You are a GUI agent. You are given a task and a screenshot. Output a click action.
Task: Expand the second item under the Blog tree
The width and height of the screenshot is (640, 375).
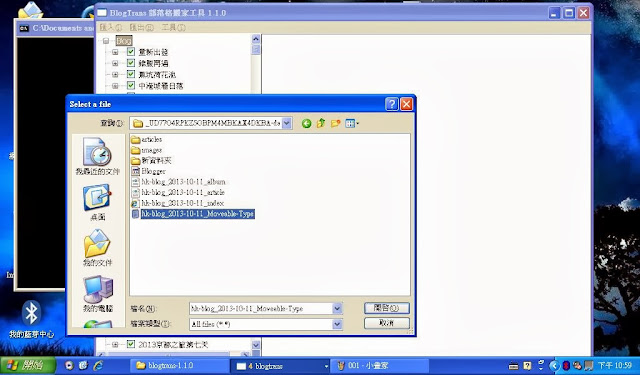pos(115,63)
